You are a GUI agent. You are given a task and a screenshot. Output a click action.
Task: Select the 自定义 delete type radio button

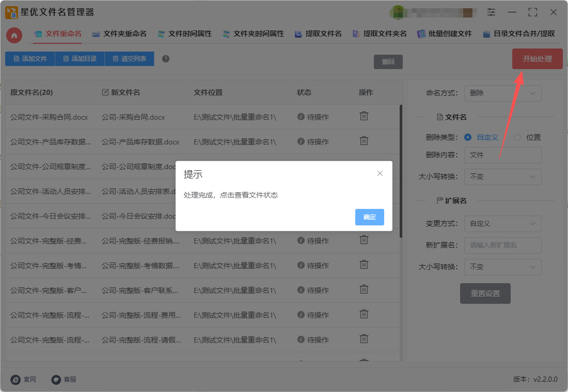click(468, 137)
